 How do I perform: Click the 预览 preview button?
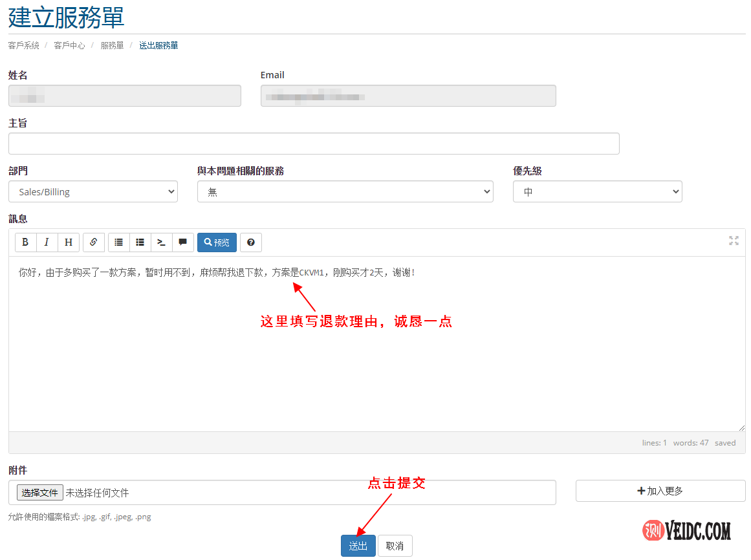pos(217,242)
